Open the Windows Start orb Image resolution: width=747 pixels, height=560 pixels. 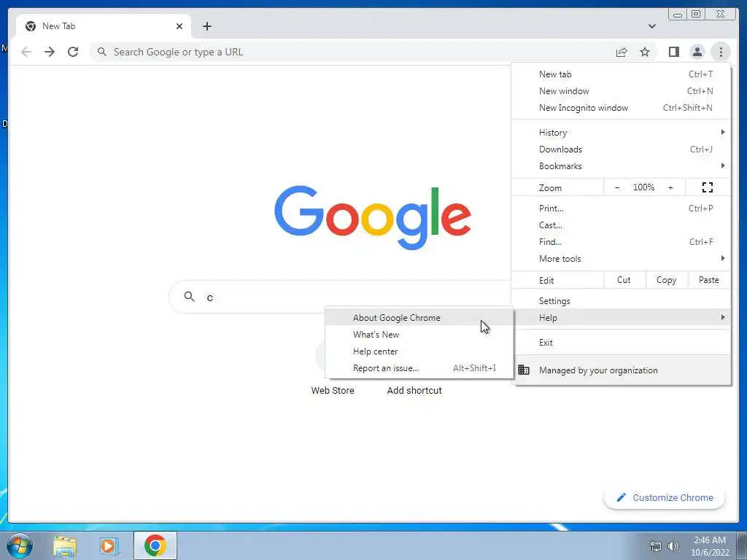pyautogui.click(x=20, y=545)
